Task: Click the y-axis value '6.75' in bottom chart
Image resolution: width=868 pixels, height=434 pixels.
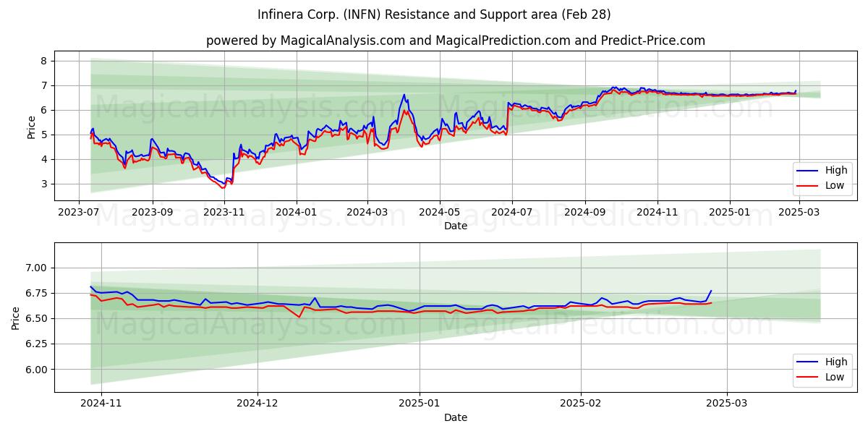Action: pyautogui.click(x=36, y=293)
